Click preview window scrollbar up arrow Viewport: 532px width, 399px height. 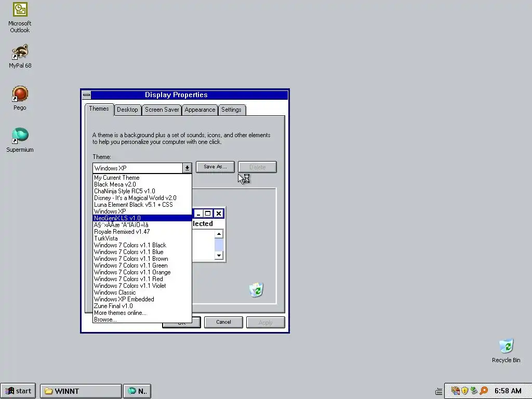219,234
